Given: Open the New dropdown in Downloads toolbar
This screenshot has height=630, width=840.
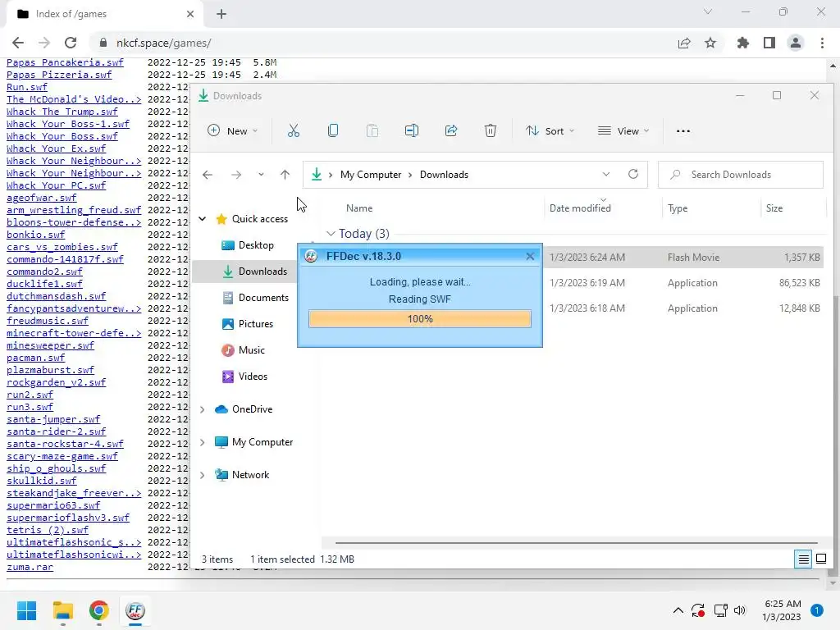Looking at the screenshot, I should 232,130.
